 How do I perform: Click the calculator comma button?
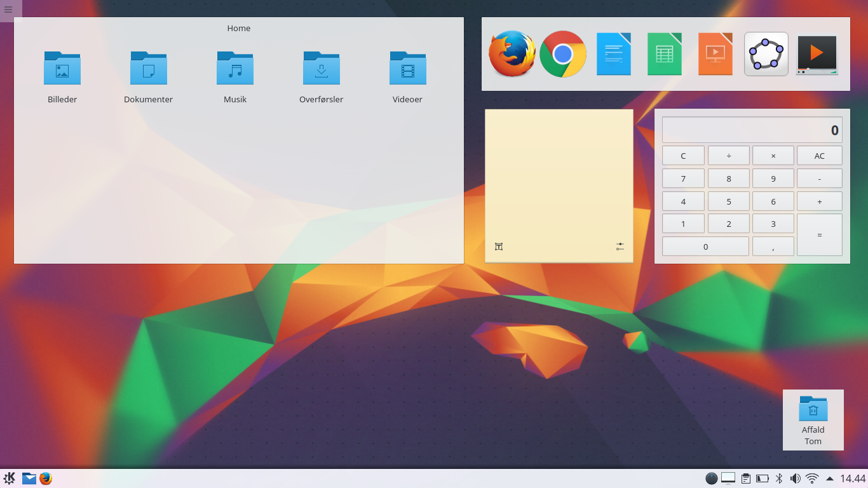[773, 247]
